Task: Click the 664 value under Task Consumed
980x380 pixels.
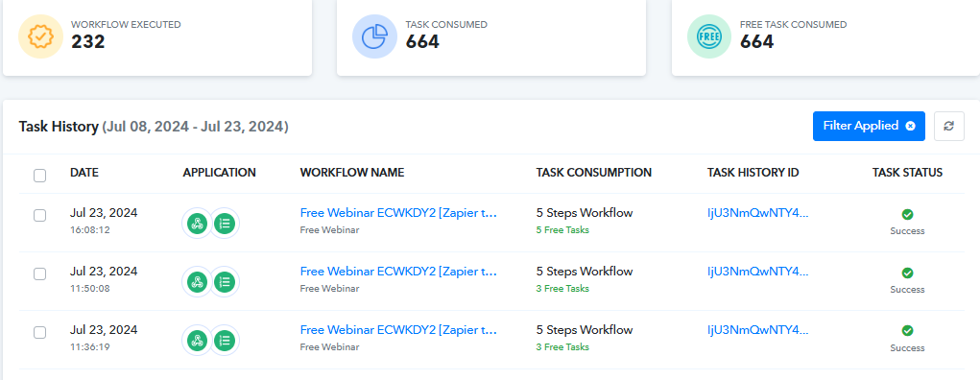Action: coord(422,42)
